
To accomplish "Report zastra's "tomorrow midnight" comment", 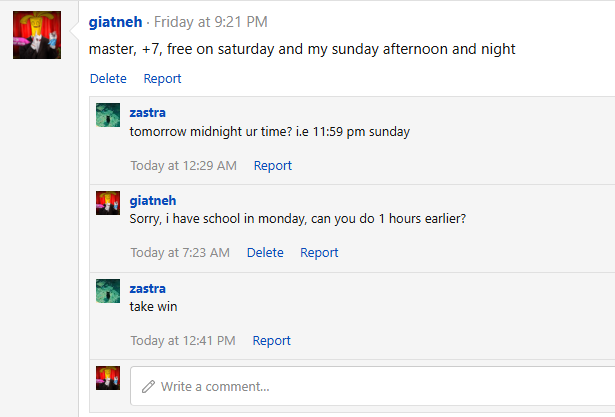I will [272, 165].
